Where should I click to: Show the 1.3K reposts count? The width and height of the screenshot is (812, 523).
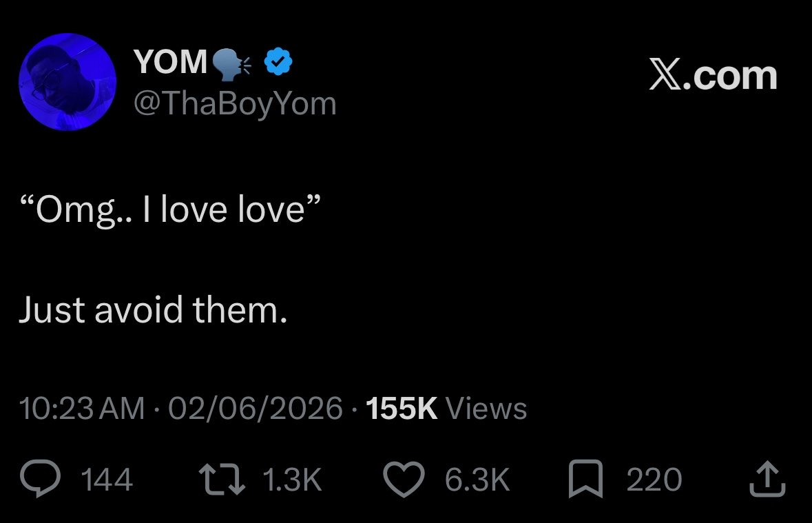pyautogui.click(x=293, y=479)
